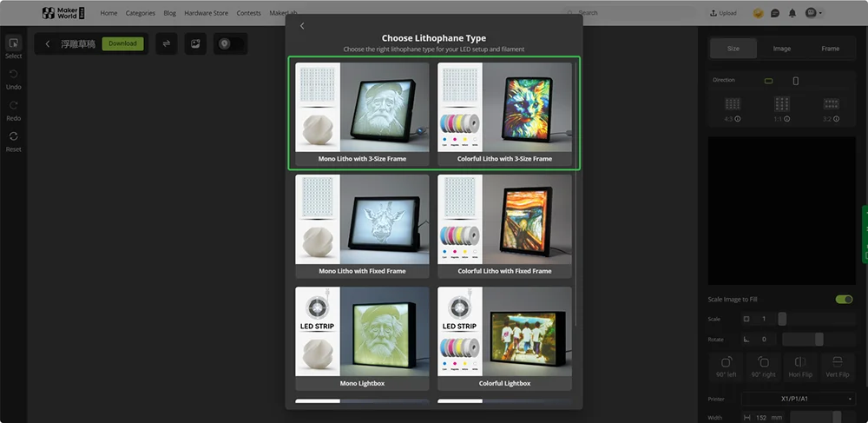Open the notifications bell

point(792,13)
